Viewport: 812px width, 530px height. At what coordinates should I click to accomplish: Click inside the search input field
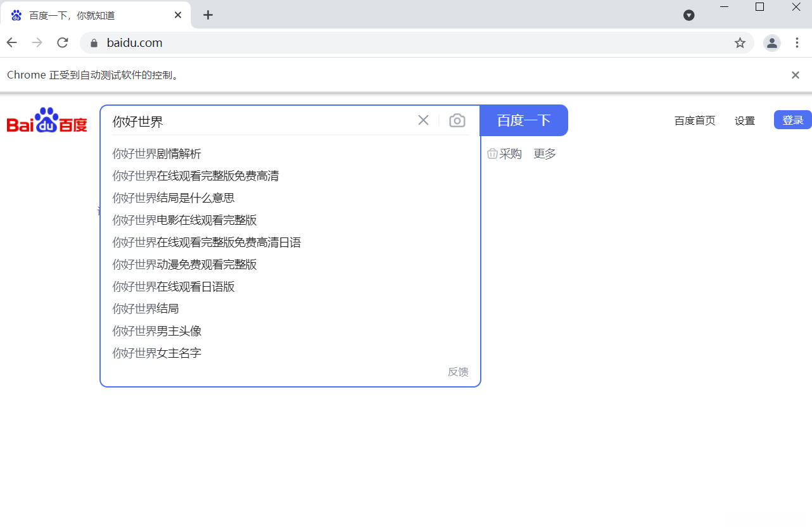253,120
